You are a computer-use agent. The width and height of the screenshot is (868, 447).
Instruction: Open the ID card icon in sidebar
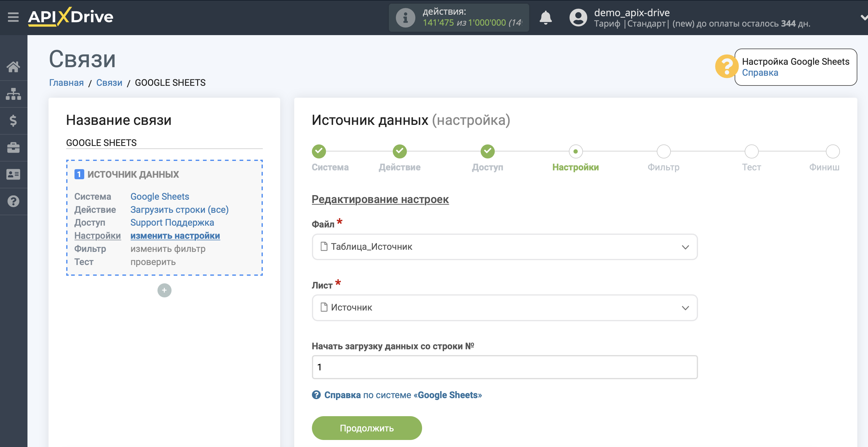pos(13,174)
